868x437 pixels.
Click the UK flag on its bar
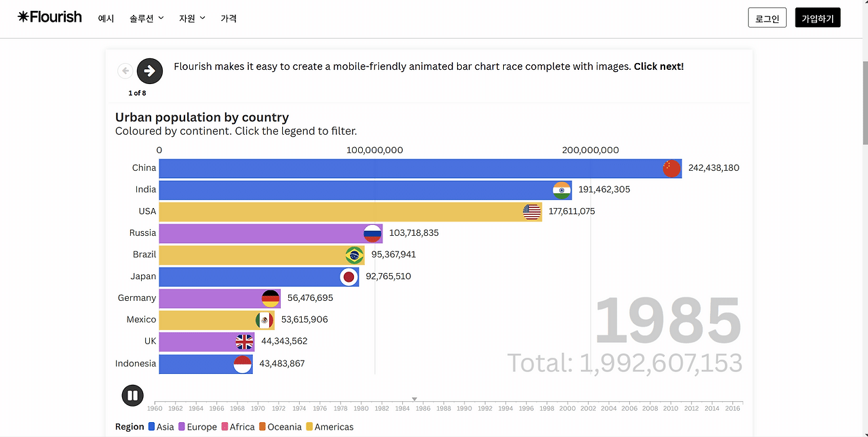coord(244,341)
